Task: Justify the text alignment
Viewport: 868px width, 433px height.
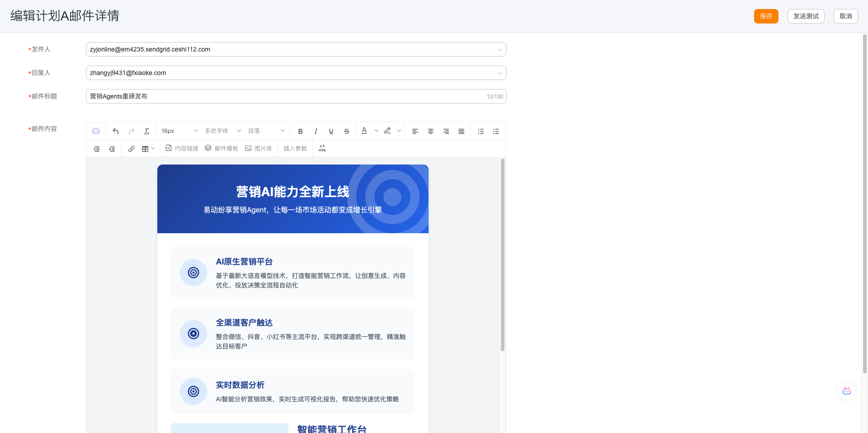Action: click(461, 131)
